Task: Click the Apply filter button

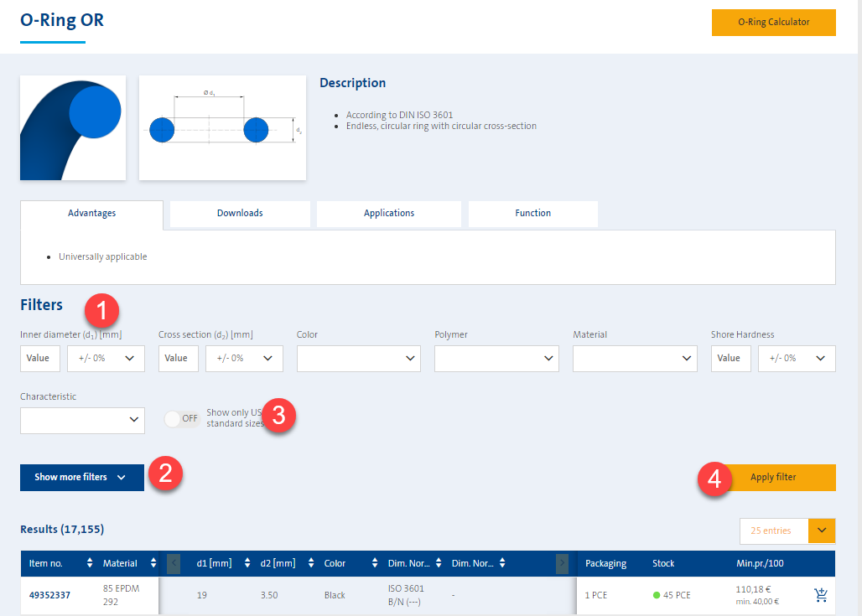Action: pyautogui.click(x=773, y=477)
